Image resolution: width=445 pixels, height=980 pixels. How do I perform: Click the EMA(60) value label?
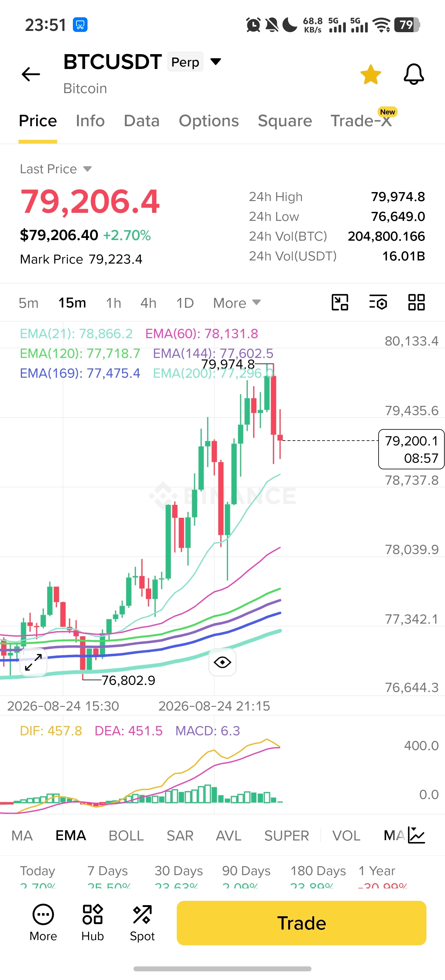tap(201, 334)
